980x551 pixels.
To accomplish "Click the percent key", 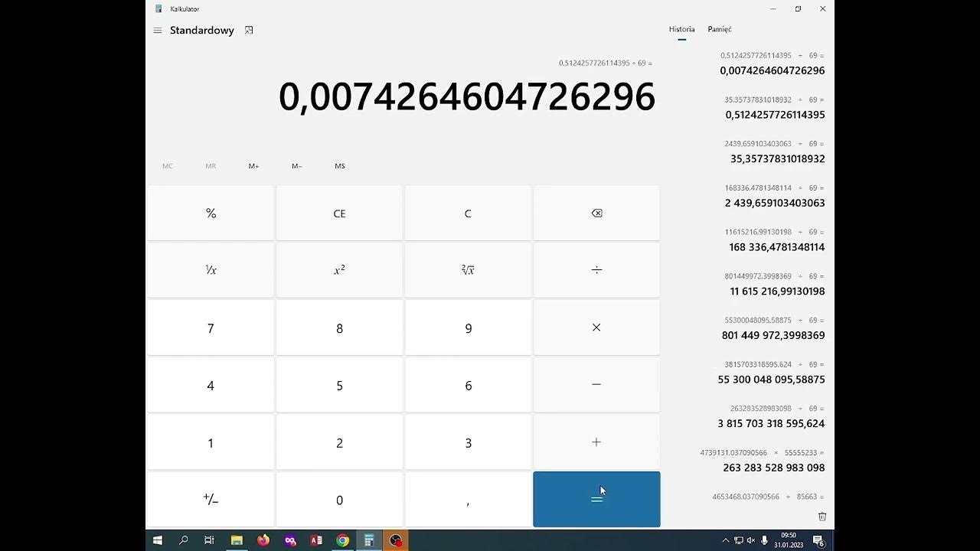I will point(211,213).
